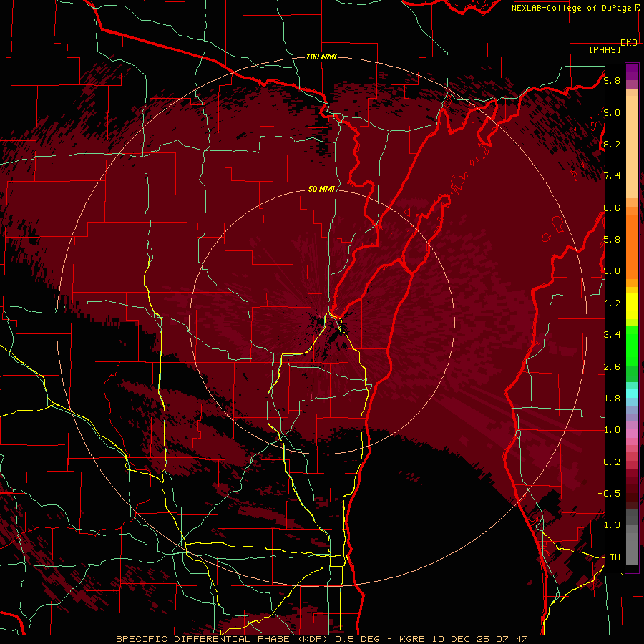
Task: Click the -0.5 value on the color scale
Action: [610, 493]
